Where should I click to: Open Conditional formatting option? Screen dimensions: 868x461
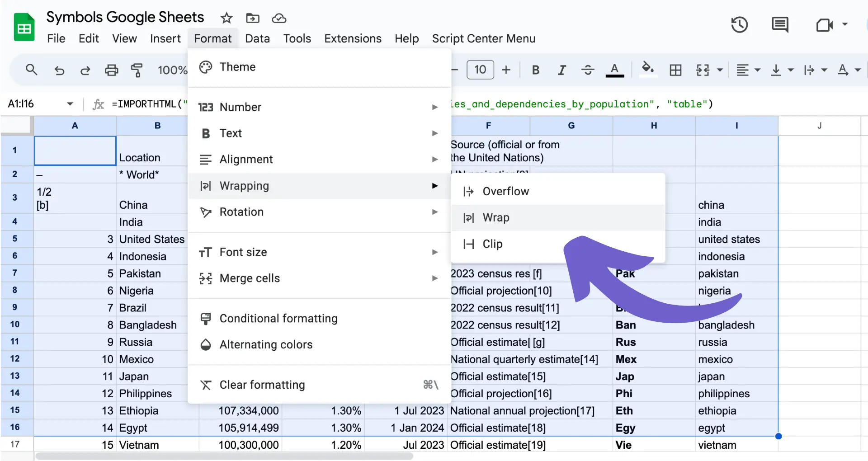319,319
